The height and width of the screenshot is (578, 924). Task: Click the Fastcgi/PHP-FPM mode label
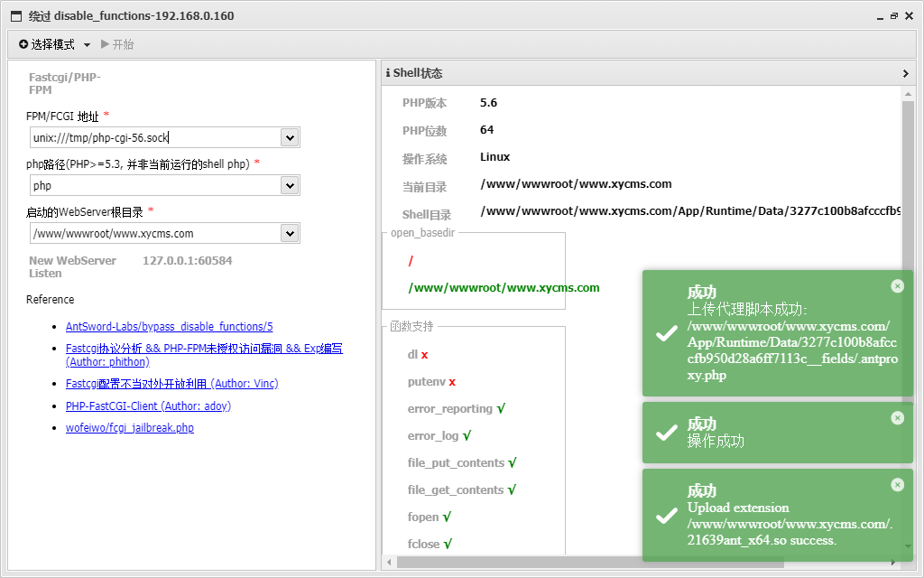click(x=65, y=84)
